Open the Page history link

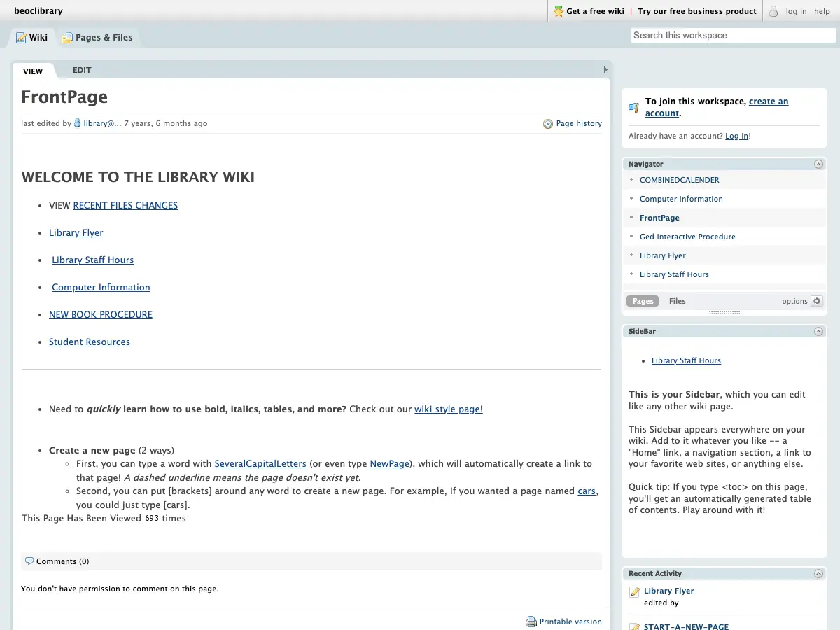[x=579, y=123]
